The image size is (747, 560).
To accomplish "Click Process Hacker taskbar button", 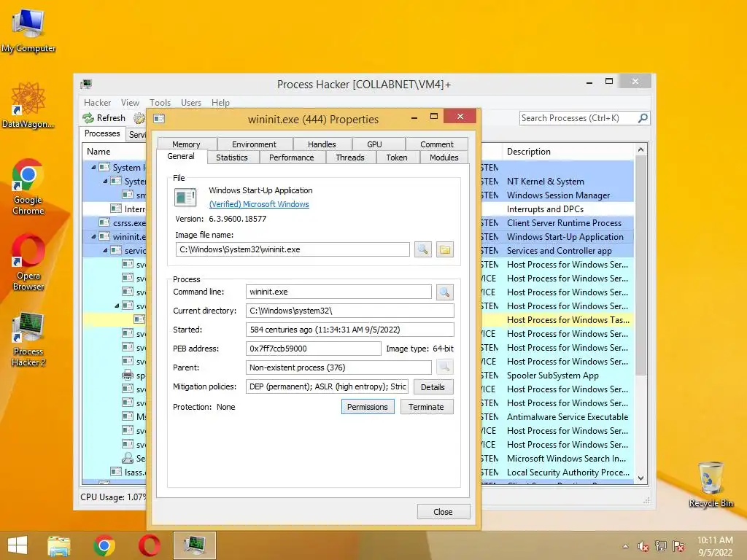I will [194, 545].
